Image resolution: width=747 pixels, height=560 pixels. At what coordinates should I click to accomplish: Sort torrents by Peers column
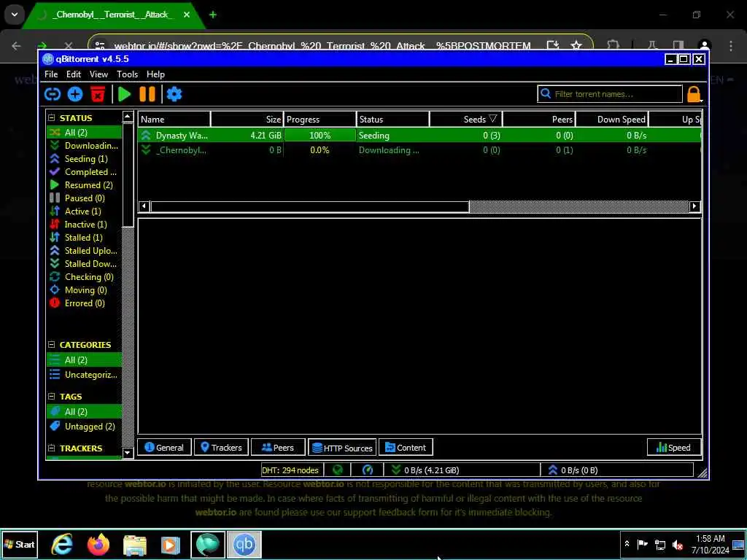(x=539, y=120)
